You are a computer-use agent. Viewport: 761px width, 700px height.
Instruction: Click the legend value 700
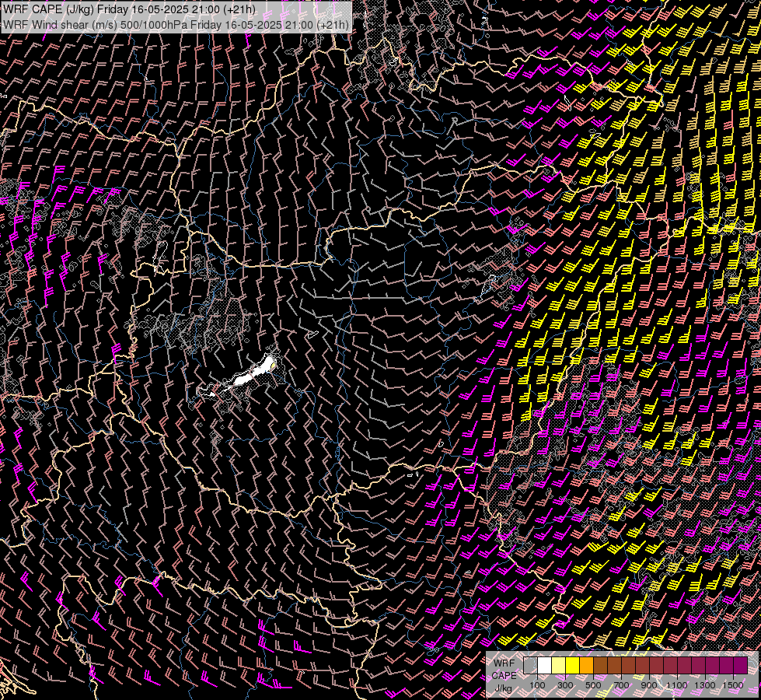click(x=621, y=685)
